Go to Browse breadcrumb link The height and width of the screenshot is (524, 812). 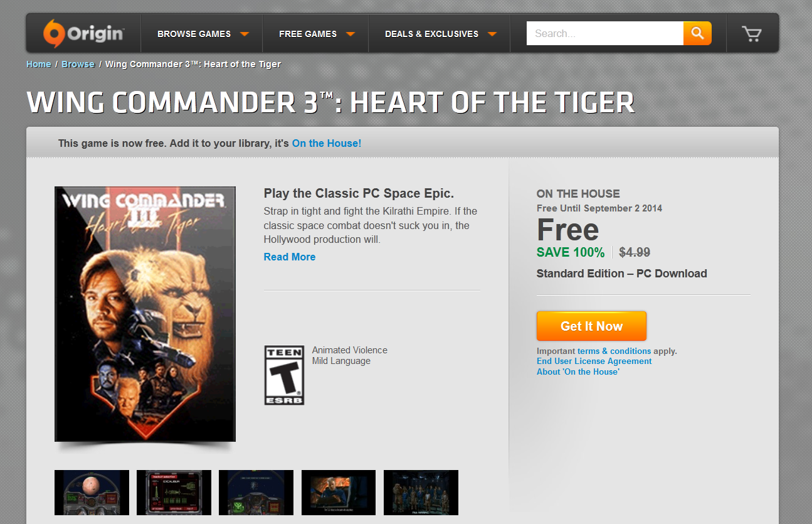pyautogui.click(x=78, y=64)
